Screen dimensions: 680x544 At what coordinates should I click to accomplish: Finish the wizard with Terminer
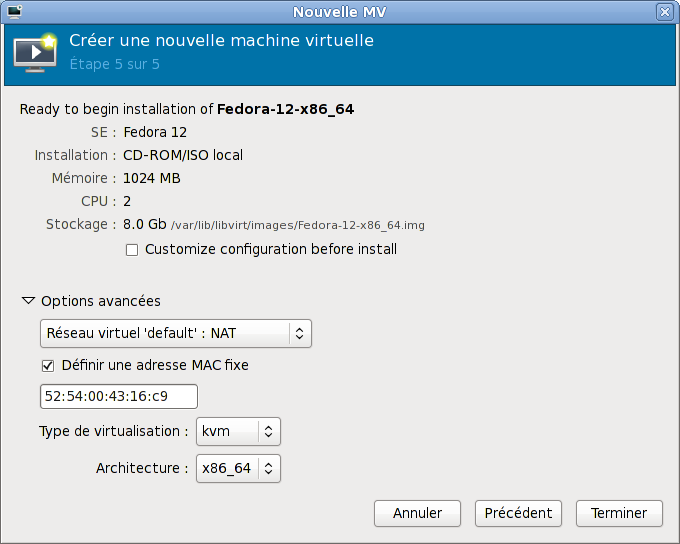tap(618, 513)
